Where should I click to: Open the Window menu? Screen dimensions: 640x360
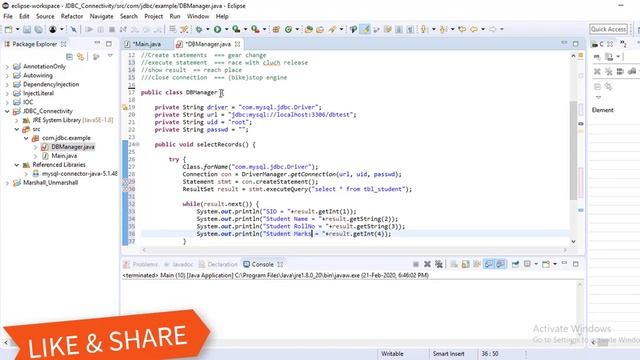point(198,16)
